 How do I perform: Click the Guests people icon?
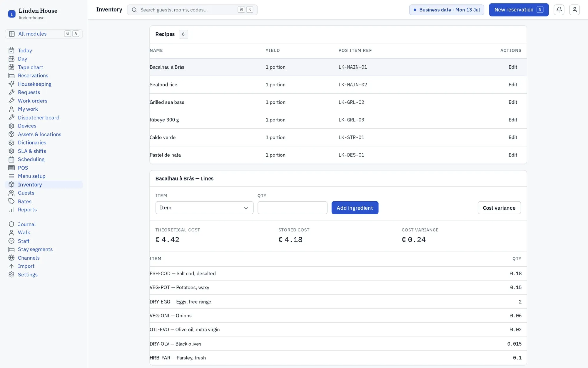(x=11, y=193)
